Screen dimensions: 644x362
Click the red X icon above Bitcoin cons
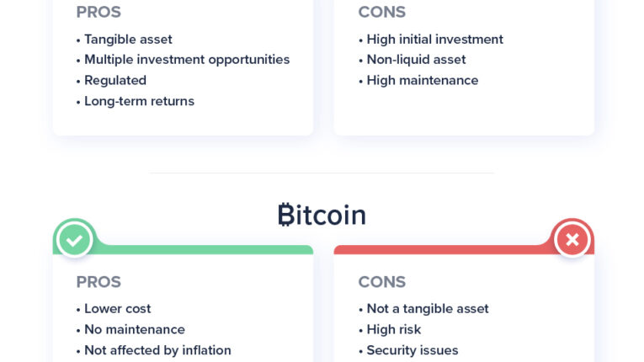[x=572, y=239]
